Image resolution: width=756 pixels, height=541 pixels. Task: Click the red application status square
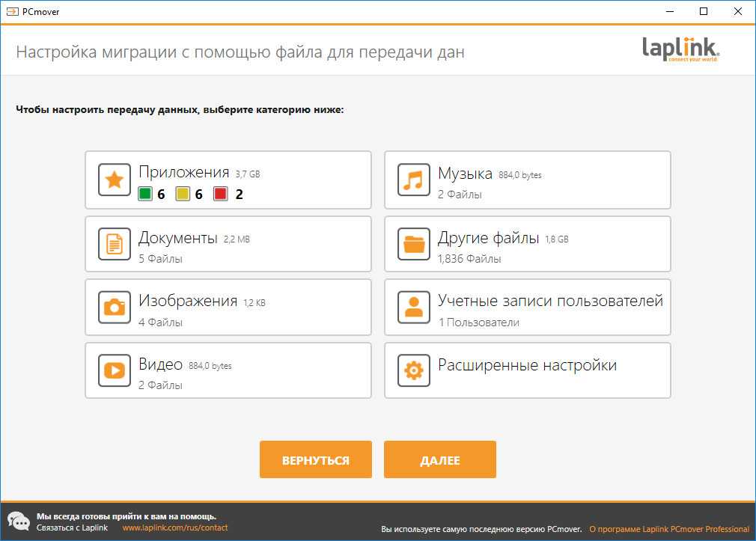click(221, 195)
